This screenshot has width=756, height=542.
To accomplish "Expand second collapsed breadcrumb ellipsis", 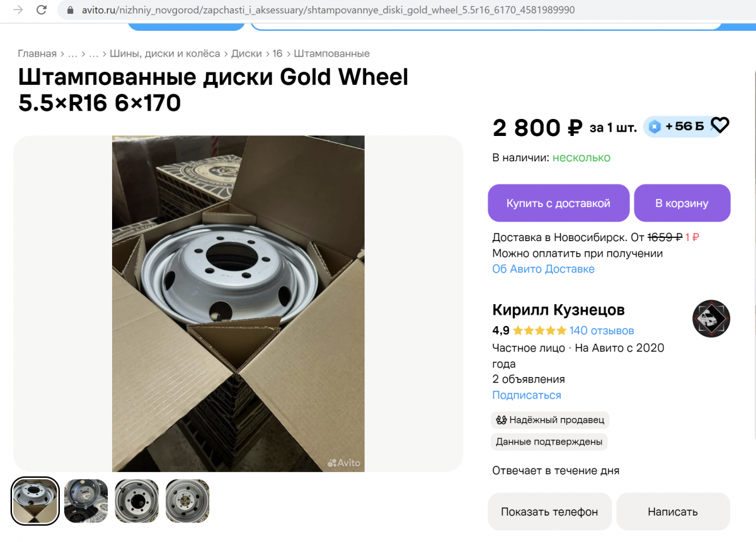I will point(94,54).
